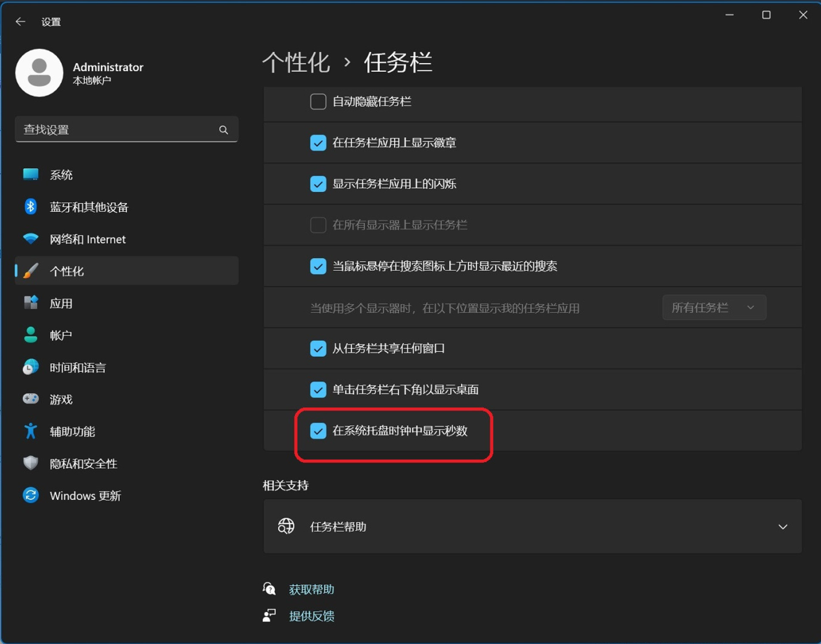This screenshot has width=821, height=644.
Task: Click the 应用 apps icon
Action: 31,303
